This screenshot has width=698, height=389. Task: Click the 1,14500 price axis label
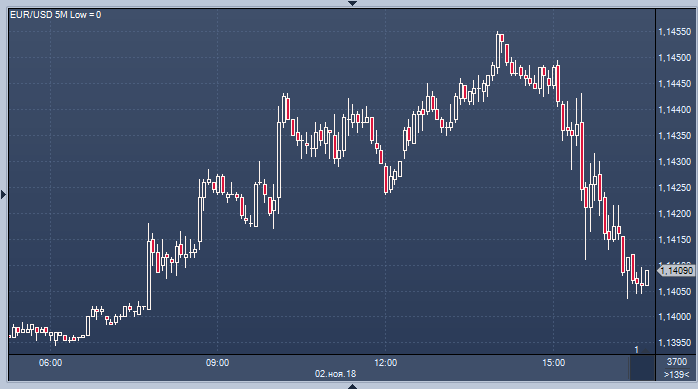(x=675, y=58)
